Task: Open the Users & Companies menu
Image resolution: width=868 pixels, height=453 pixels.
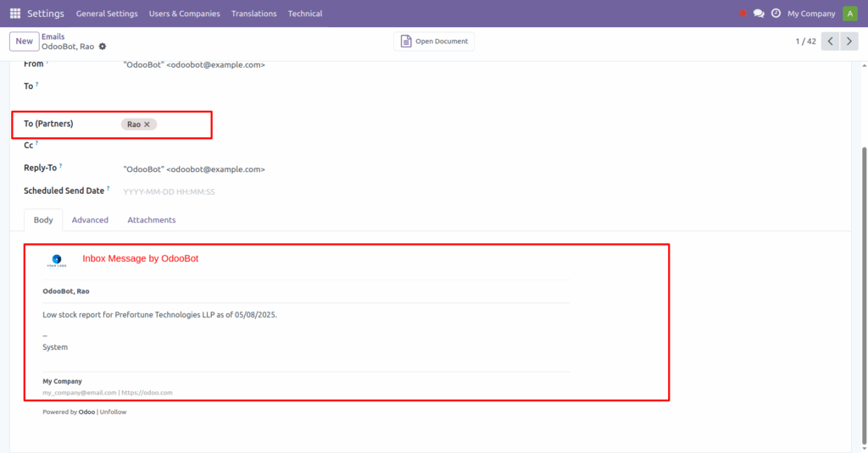Action: click(184, 14)
